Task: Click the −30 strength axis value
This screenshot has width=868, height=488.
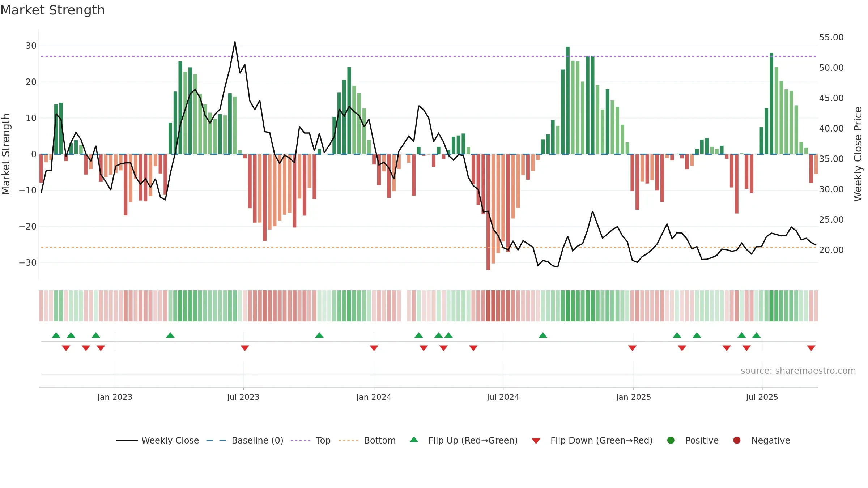Action: pyautogui.click(x=28, y=263)
